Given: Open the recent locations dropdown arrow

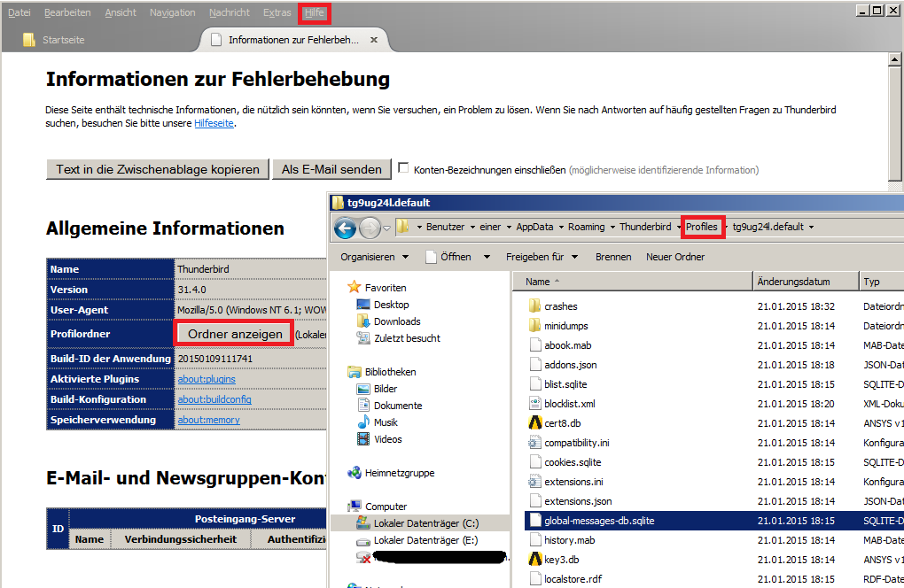Looking at the screenshot, I should 386,228.
